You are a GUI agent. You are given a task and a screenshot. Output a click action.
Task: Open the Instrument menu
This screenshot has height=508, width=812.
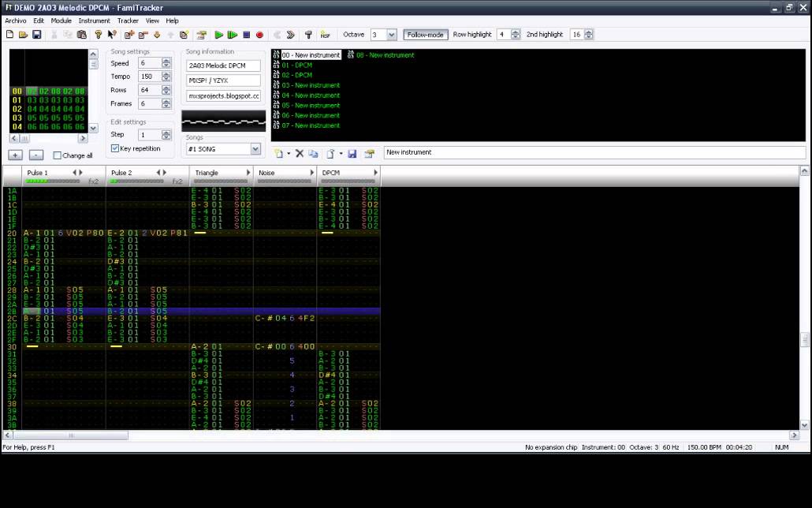pos(95,21)
